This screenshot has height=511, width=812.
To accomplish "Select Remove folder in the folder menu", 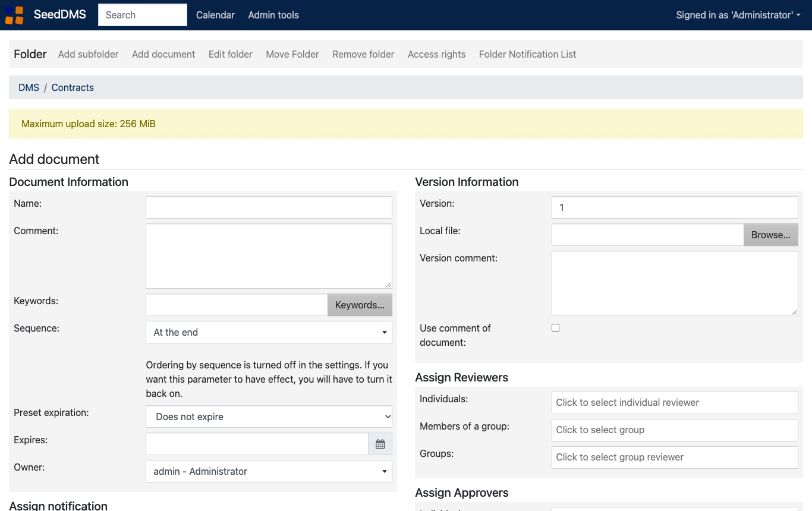I will point(363,54).
